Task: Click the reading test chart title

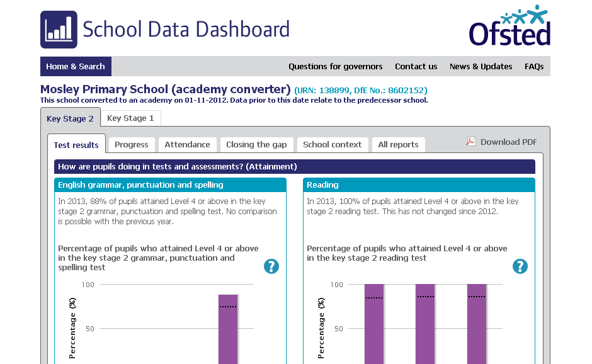Action: pyautogui.click(x=407, y=253)
